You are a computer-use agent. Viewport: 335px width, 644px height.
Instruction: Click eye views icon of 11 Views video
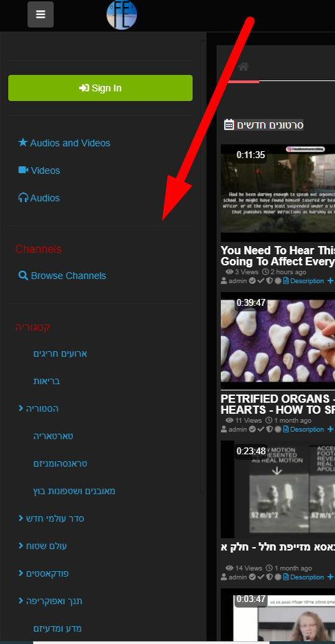[229, 420]
